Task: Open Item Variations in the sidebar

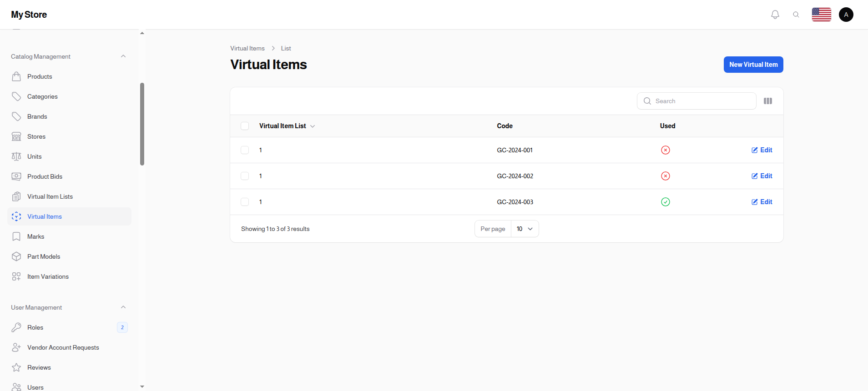Action: point(69,276)
